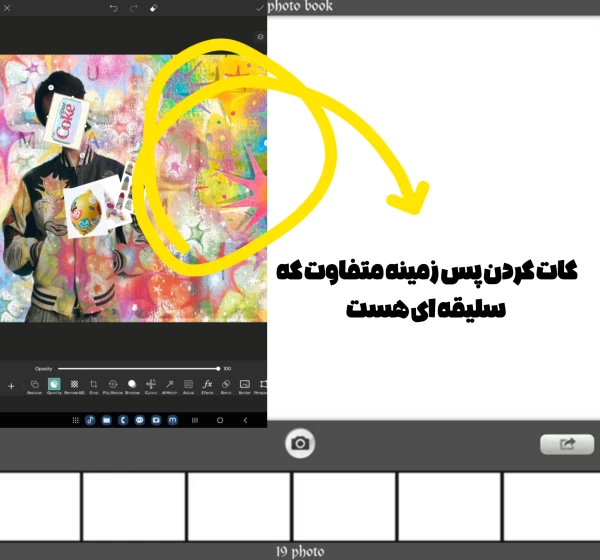Open the Cutout tool
600x560 pixels.
pyautogui.click(x=151, y=386)
